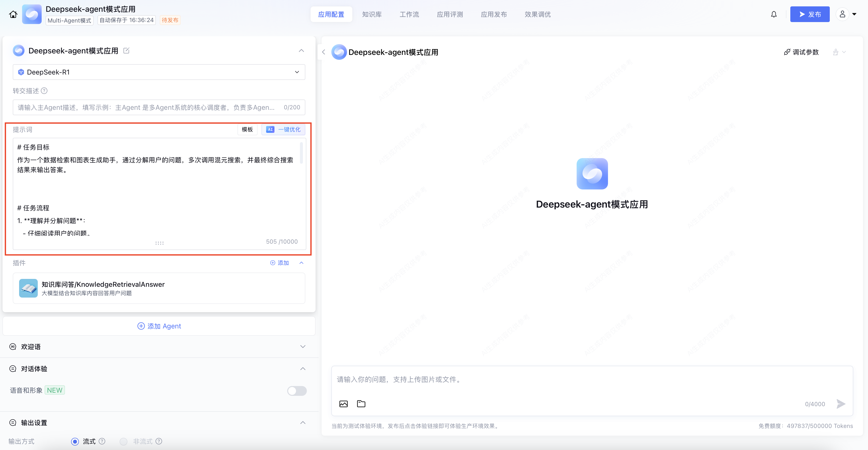Viewport: 868px width, 450px height.
Task: Show help for 非流式 output
Action: click(x=159, y=441)
